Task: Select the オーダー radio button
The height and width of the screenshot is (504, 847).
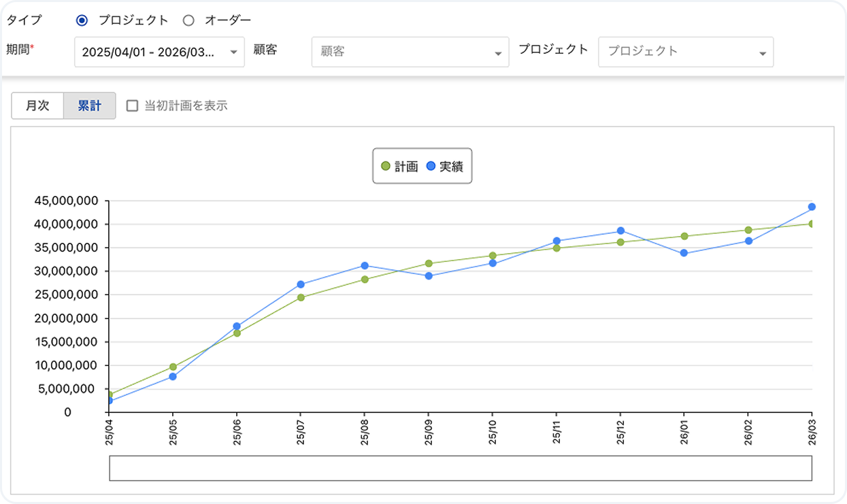Action: tap(188, 20)
